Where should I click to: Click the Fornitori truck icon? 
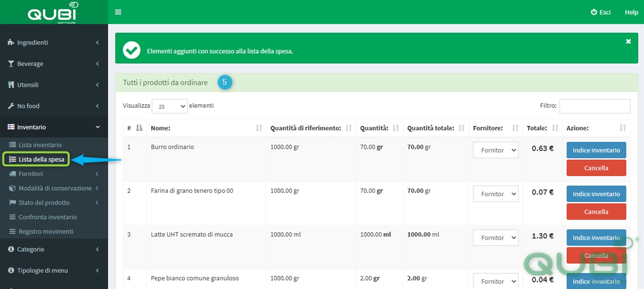[13, 174]
